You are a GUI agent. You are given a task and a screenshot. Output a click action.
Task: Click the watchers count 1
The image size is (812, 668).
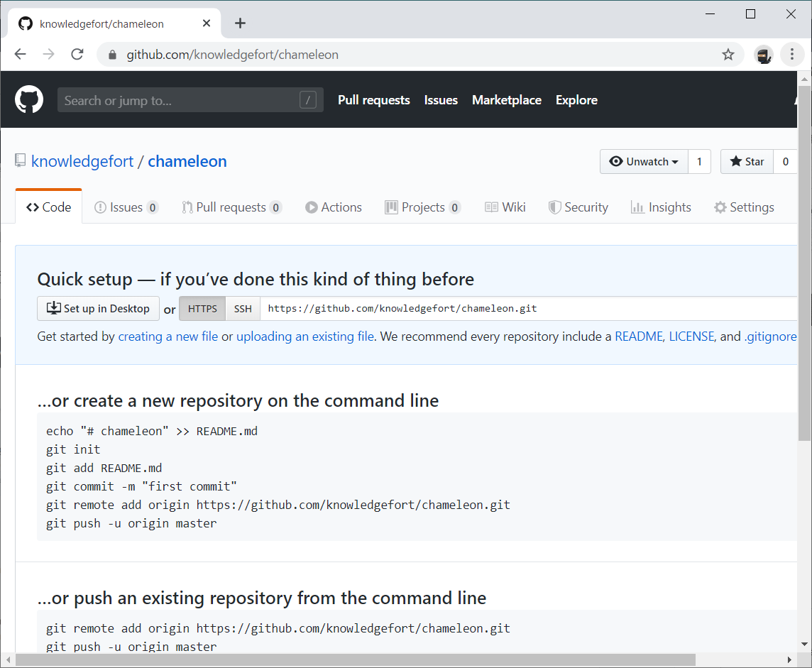pos(699,162)
